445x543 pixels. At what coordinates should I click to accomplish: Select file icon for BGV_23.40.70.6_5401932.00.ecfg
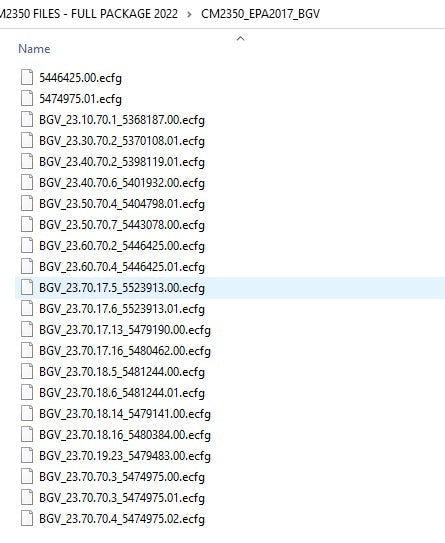click(27, 183)
